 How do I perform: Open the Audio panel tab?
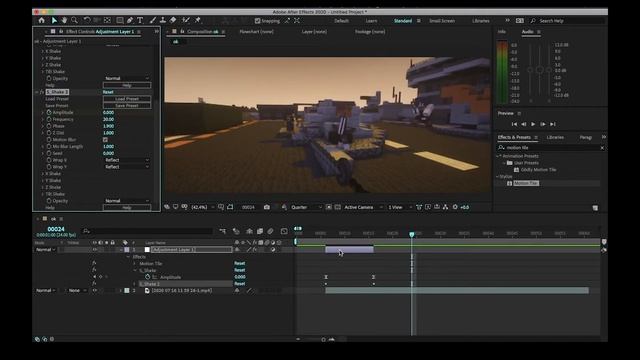pos(527,31)
